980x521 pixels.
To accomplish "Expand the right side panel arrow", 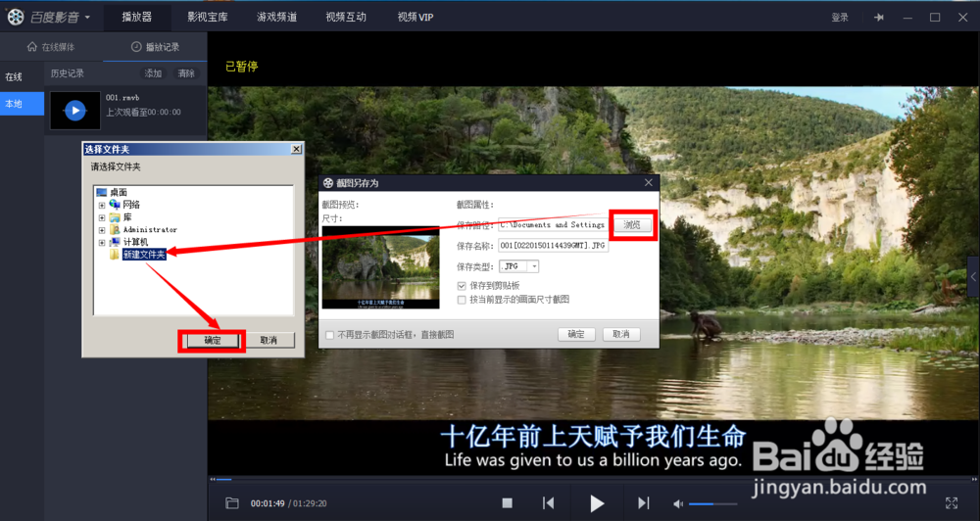I will click(x=974, y=276).
